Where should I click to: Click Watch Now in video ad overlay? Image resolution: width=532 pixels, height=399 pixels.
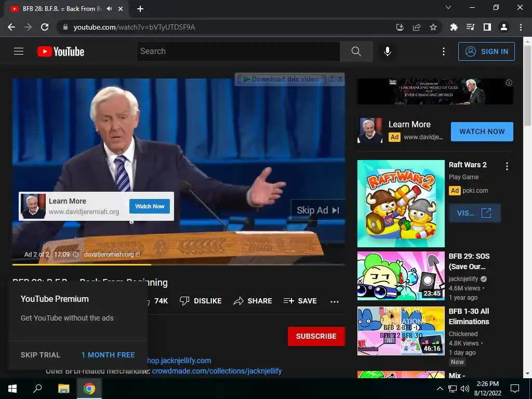(150, 206)
